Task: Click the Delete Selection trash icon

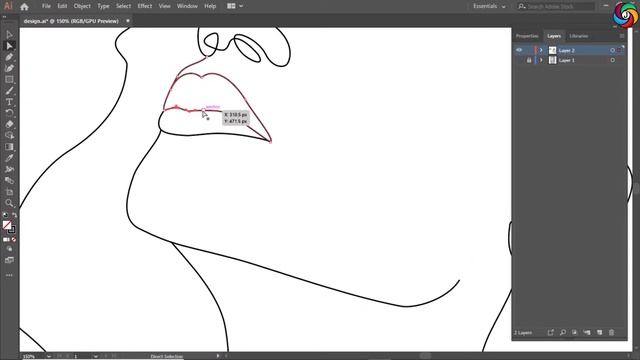Action: 611,333
